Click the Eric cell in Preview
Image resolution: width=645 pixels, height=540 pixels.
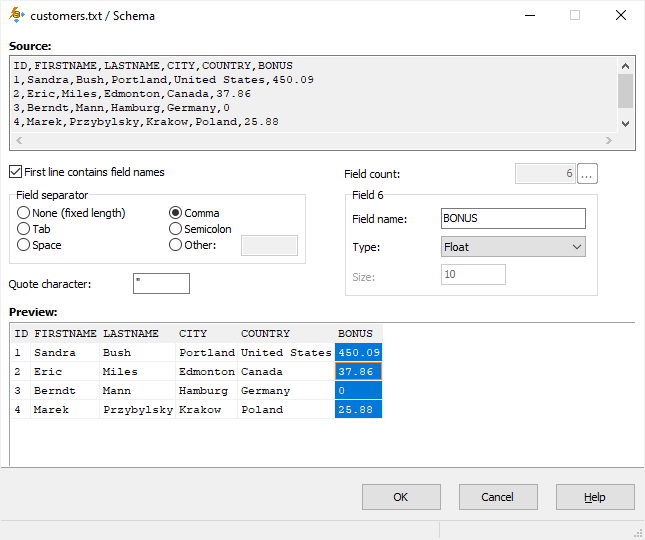click(x=65, y=371)
